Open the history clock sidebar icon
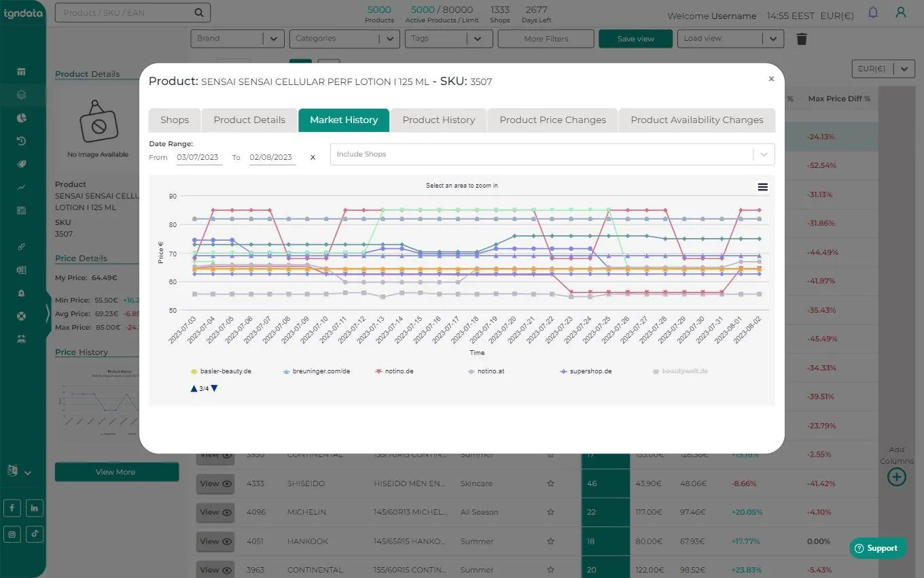 [21, 141]
